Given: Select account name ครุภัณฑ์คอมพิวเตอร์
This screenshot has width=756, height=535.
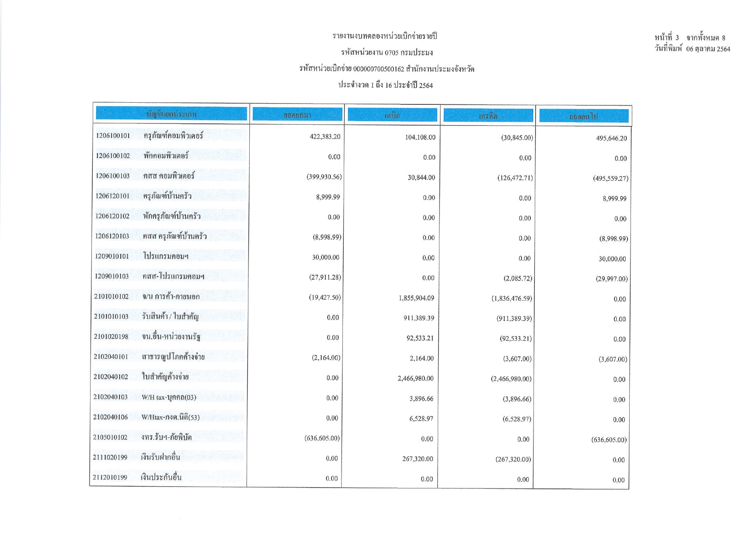Looking at the screenshot, I should 173,135.
